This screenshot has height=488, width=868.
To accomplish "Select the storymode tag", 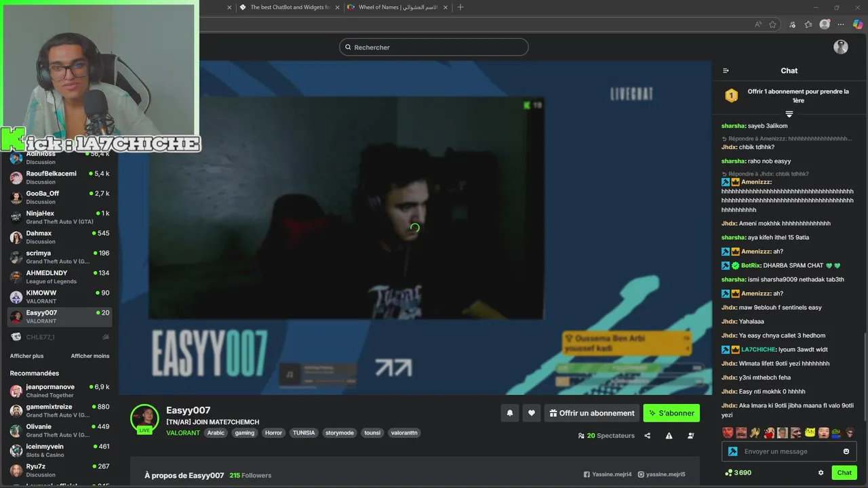I will click(339, 432).
